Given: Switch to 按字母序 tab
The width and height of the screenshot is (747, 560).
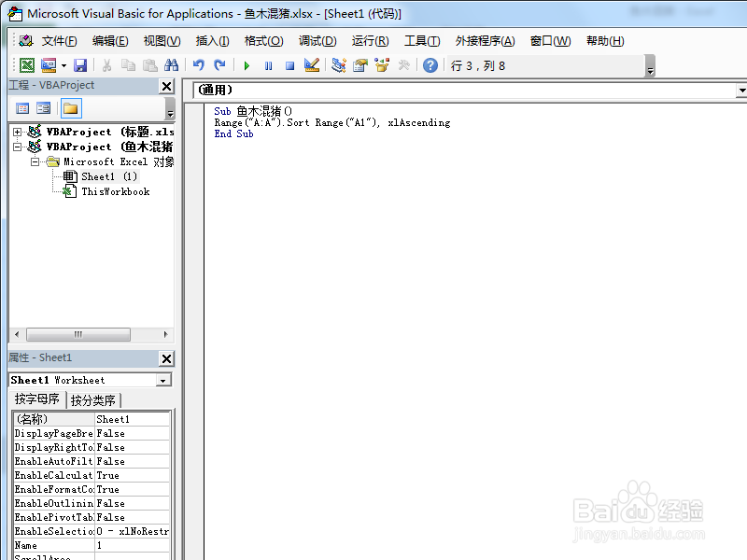Looking at the screenshot, I should coord(37,399).
